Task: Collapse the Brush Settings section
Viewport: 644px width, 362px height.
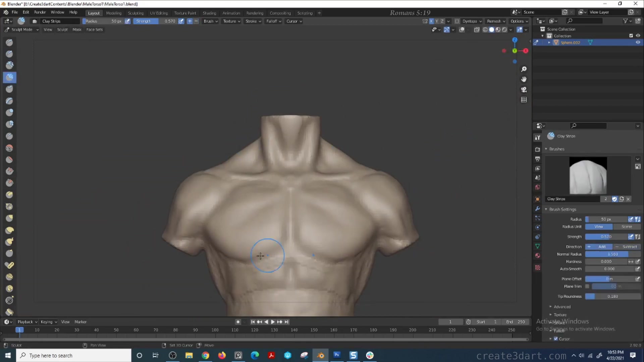Action: tap(562, 209)
